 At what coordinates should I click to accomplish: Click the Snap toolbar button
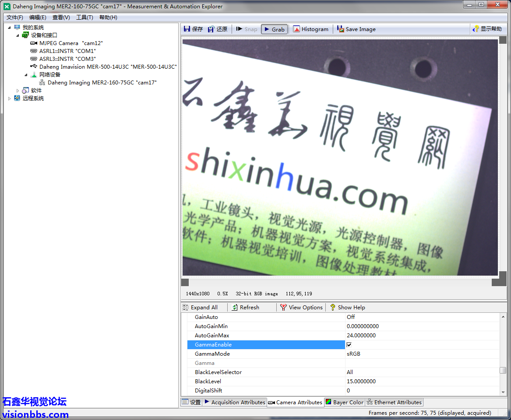(247, 29)
